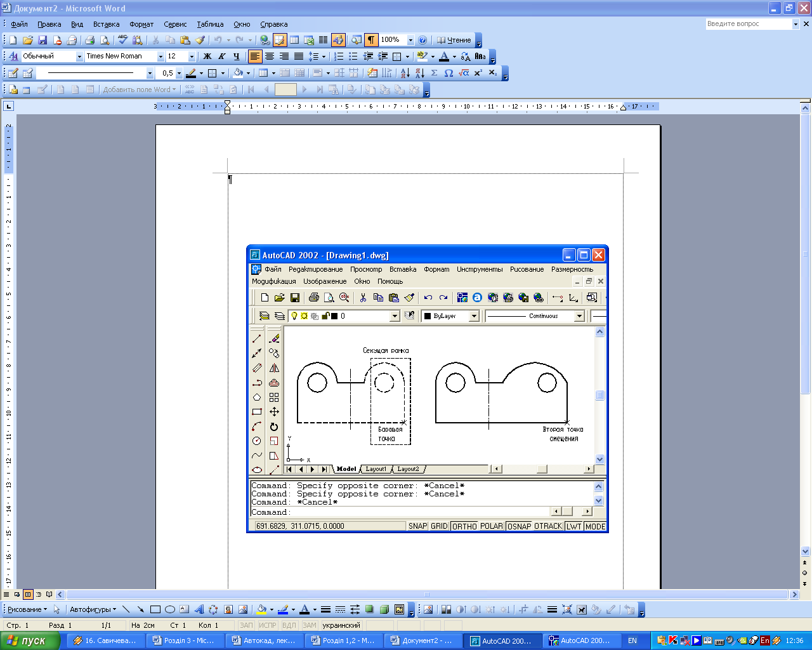812x650 pixels.
Task: Open the Вставка menu
Action: click(x=106, y=24)
